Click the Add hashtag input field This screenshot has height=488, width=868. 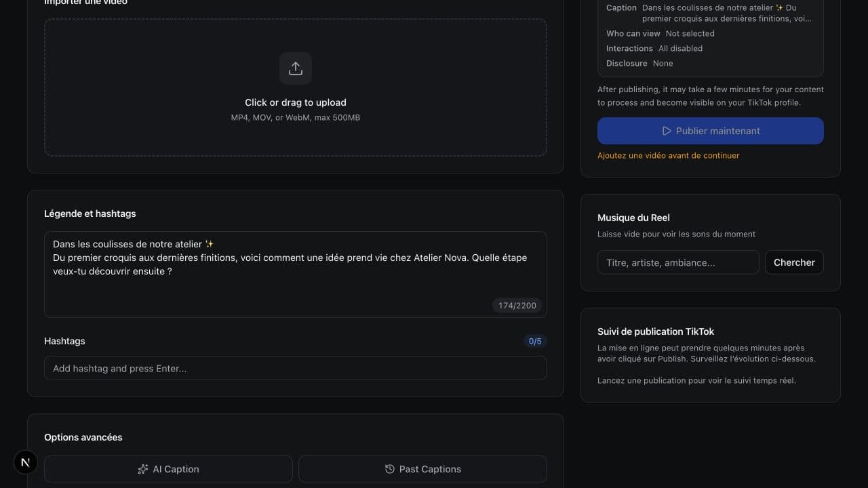coord(296,368)
